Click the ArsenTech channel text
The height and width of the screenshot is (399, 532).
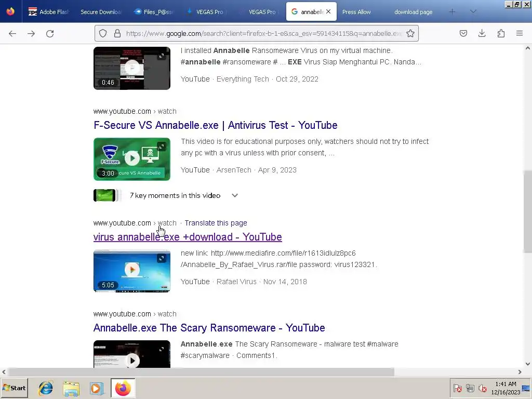tap(234, 170)
